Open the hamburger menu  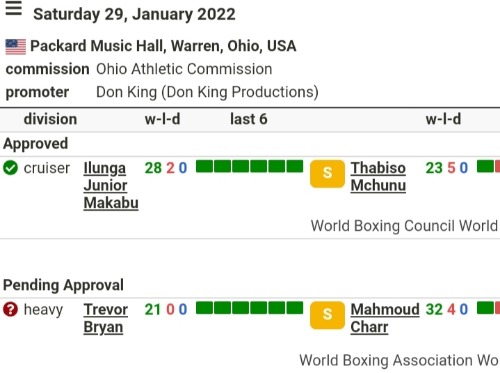coord(14,8)
